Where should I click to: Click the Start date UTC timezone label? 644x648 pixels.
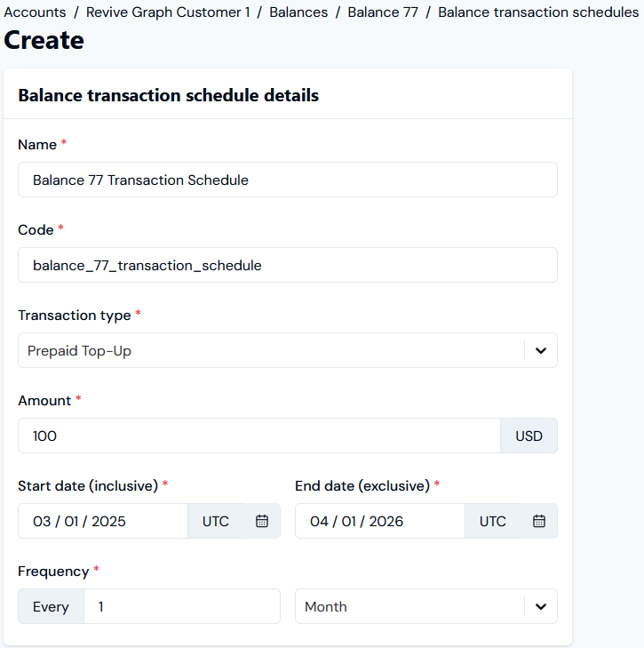(x=216, y=521)
